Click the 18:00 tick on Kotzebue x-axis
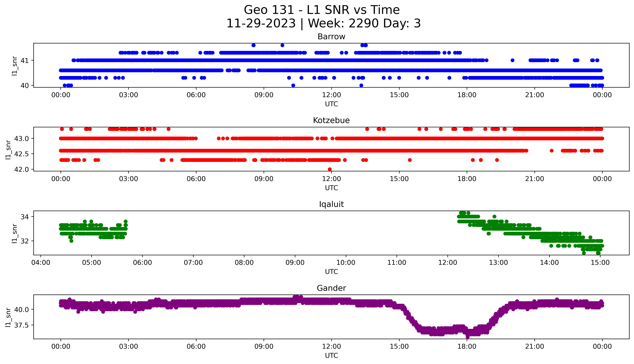The height and width of the screenshot is (364, 634). [x=467, y=179]
